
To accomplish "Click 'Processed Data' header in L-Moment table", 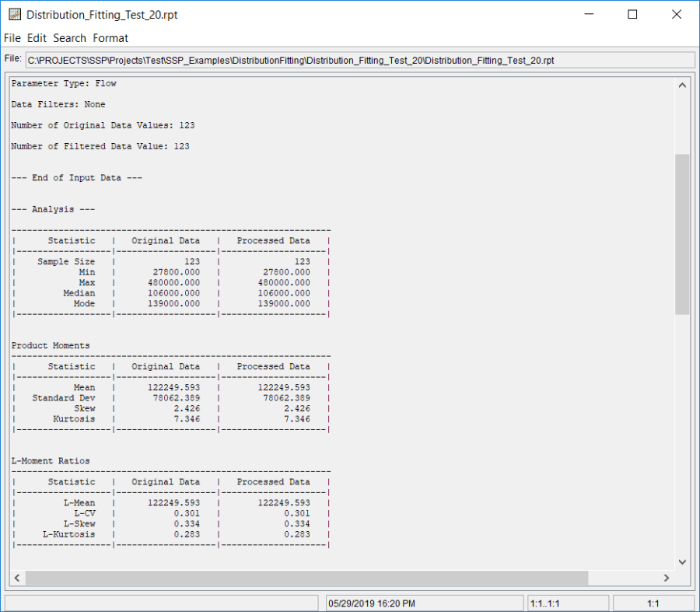I will [273, 481].
